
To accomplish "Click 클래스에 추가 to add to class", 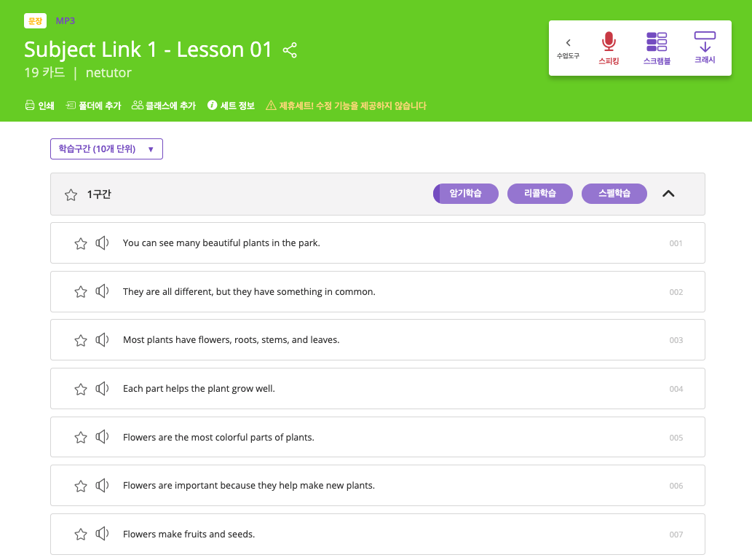I will click(x=164, y=106).
